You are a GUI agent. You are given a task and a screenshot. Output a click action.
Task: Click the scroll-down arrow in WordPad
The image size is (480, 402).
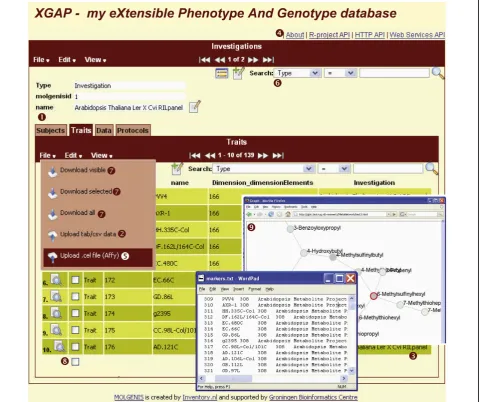click(x=351, y=370)
